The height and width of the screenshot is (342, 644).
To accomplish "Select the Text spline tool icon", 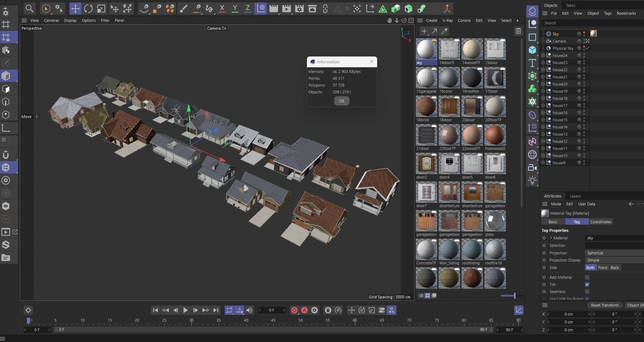I will (x=532, y=63).
